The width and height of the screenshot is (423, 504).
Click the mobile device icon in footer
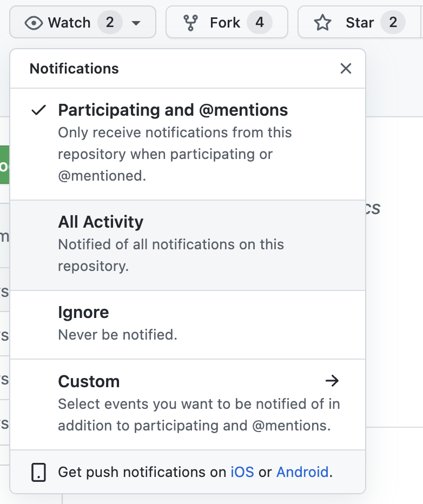pyautogui.click(x=38, y=472)
